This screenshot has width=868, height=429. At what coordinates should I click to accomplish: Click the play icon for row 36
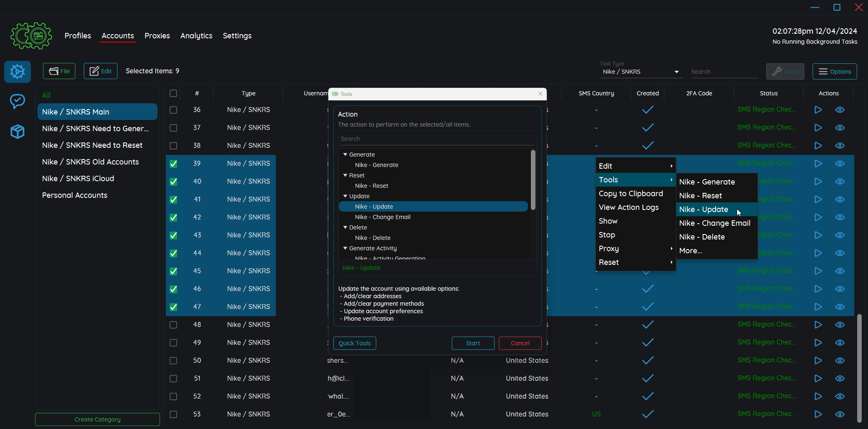(818, 110)
